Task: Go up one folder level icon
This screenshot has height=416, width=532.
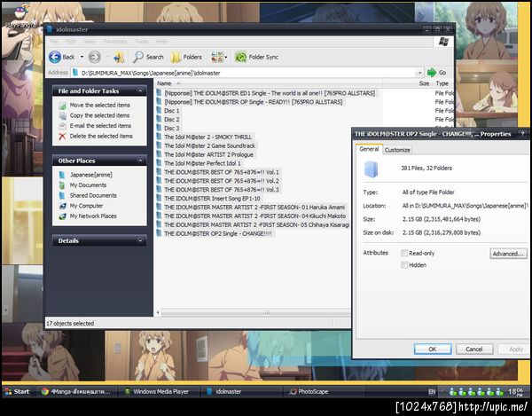Action: pyautogui.click(x=119, y=57)
